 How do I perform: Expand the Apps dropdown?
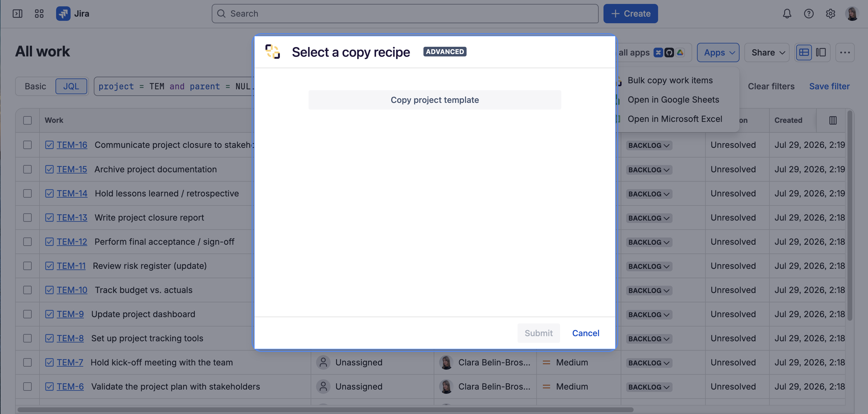[718, 53]
